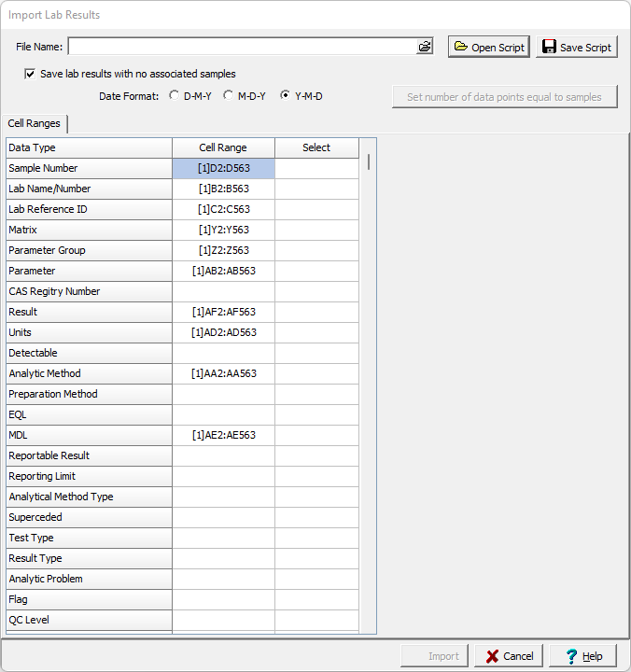Click the Save Script button
631x672 pixels.
(x=577, y=47)
